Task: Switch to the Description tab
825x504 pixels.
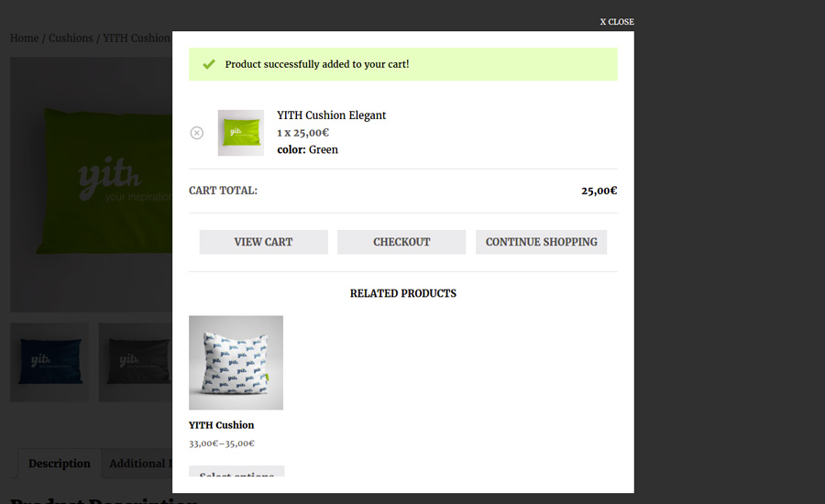Action: (60, 464)
